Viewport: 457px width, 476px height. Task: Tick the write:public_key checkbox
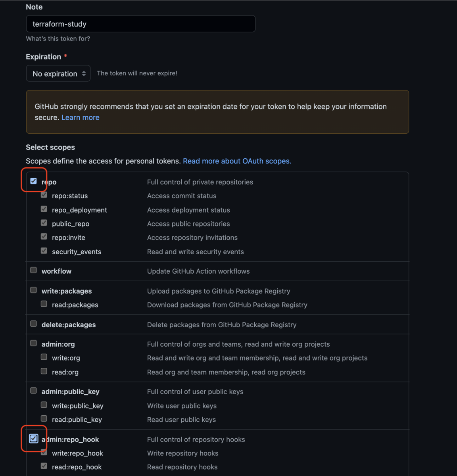click(44, 405)
